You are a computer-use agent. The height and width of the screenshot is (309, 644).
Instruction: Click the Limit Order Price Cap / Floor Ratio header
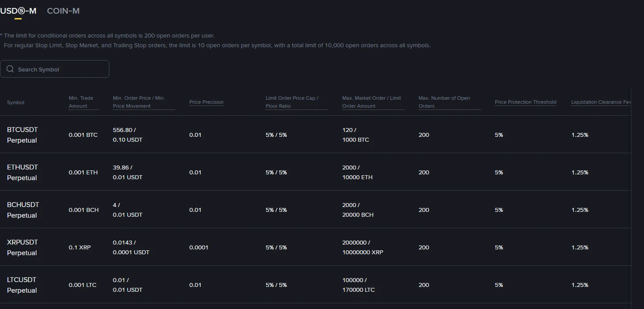coord(296,102)
